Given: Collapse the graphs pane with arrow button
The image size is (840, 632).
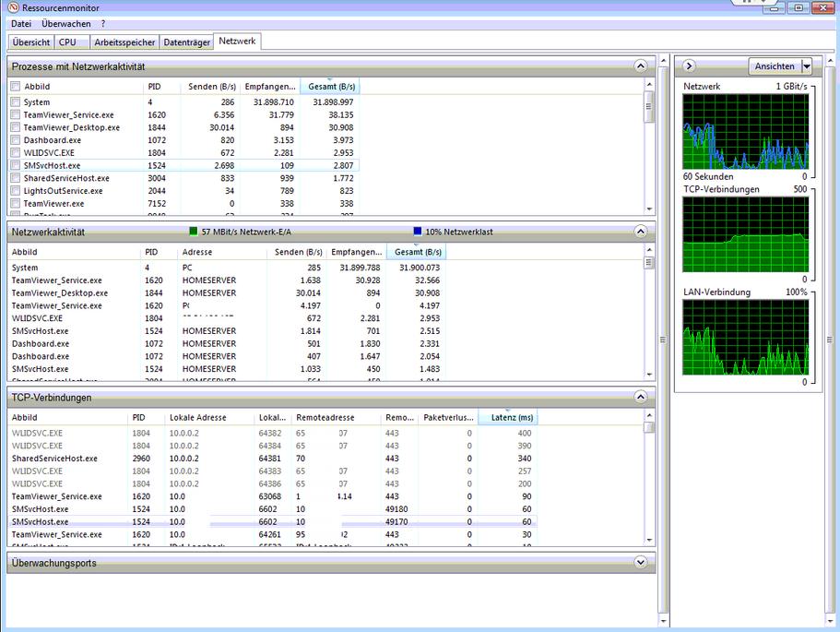Looking at the screenshot, I should pos(689,66).
